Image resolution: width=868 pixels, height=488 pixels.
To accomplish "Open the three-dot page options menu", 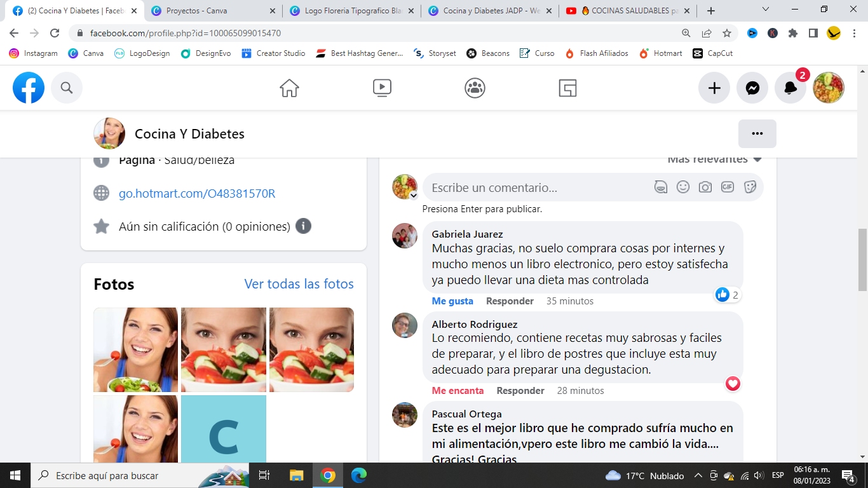I will pyautogui.click(x=757, y=133).
